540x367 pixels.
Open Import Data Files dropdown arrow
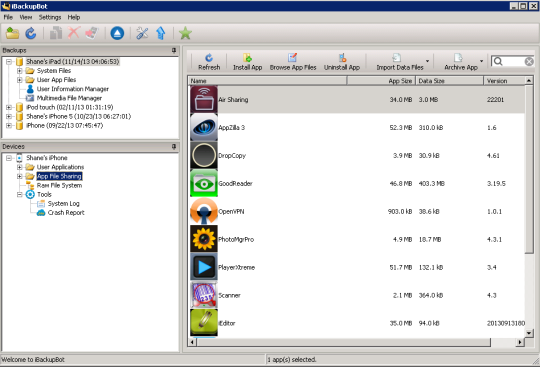427,61
